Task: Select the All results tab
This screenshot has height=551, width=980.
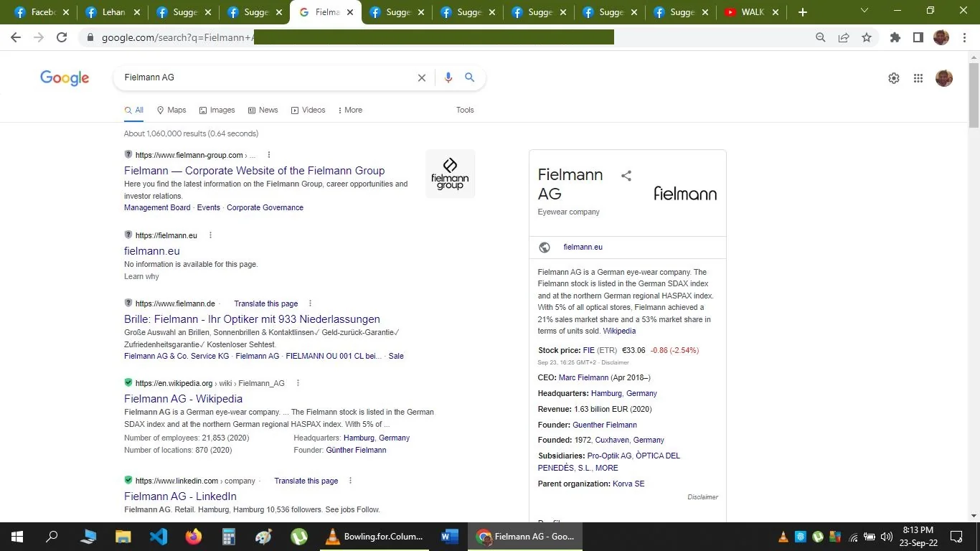Action: pos(134,110)
